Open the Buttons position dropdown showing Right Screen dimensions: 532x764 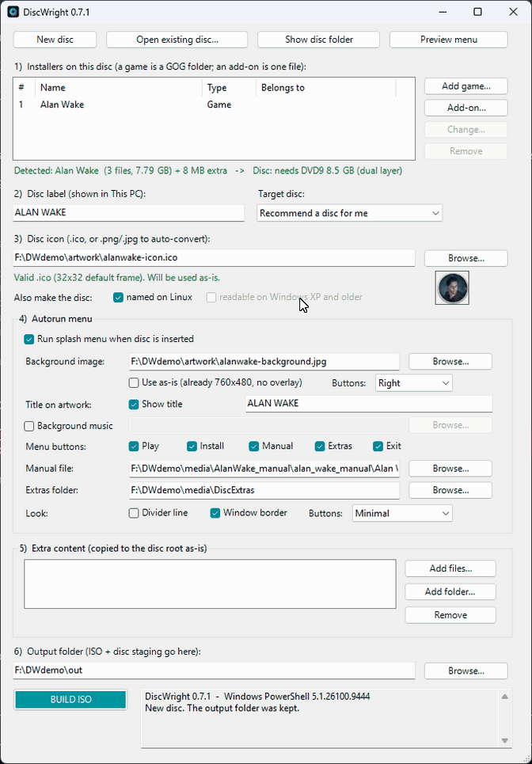414,383
